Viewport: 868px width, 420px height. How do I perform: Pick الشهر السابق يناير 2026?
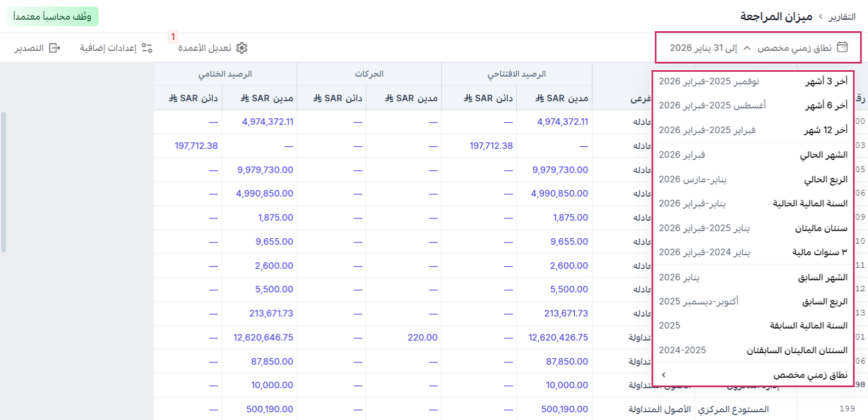[x=753, y=277]
